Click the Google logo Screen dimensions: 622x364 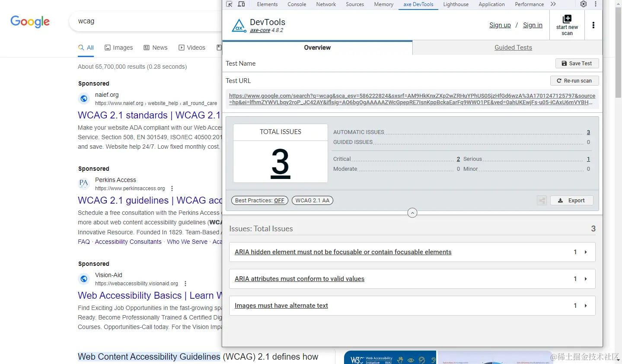(30, 22)
